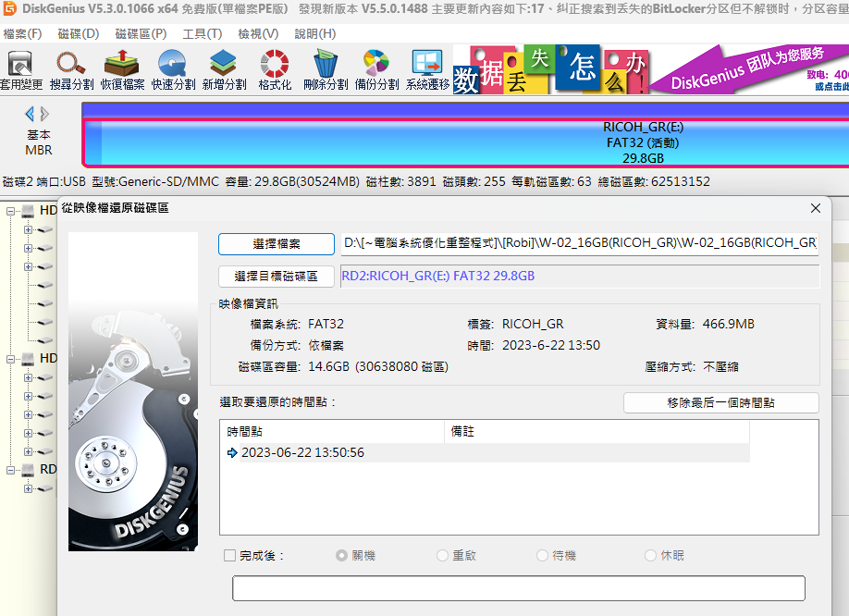This screenshot has height=616, width=849.
Task: Expand the partition entry under the RD node
Action: tap(28, 488)
